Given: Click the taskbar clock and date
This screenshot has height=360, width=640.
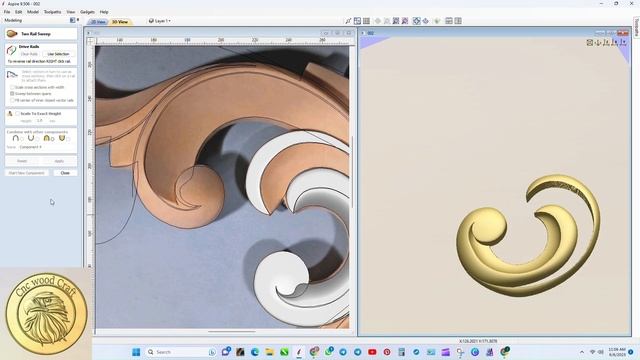Looking at the screenshot, I should 617,352.
